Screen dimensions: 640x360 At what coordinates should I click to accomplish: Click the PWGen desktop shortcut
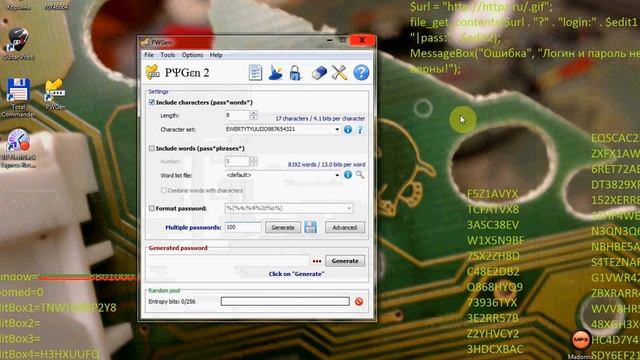tap(55, 94)
